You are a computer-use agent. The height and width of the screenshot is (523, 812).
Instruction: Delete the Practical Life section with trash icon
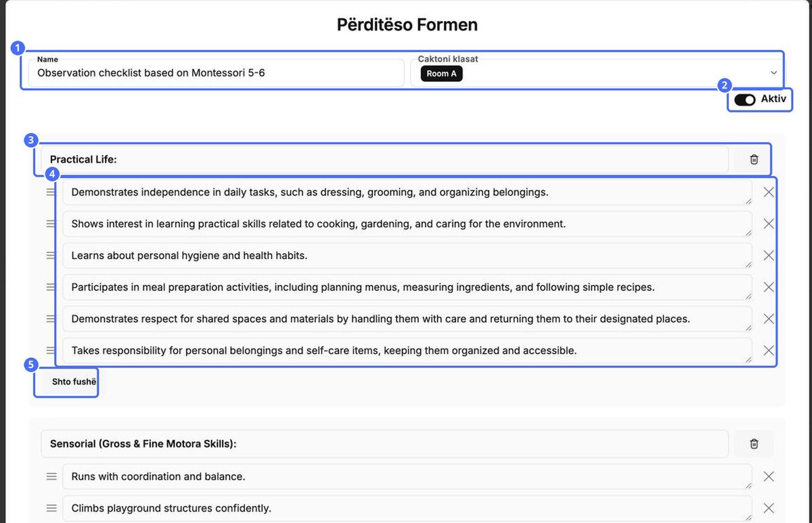pyautogui.click(x=754, y=160)
